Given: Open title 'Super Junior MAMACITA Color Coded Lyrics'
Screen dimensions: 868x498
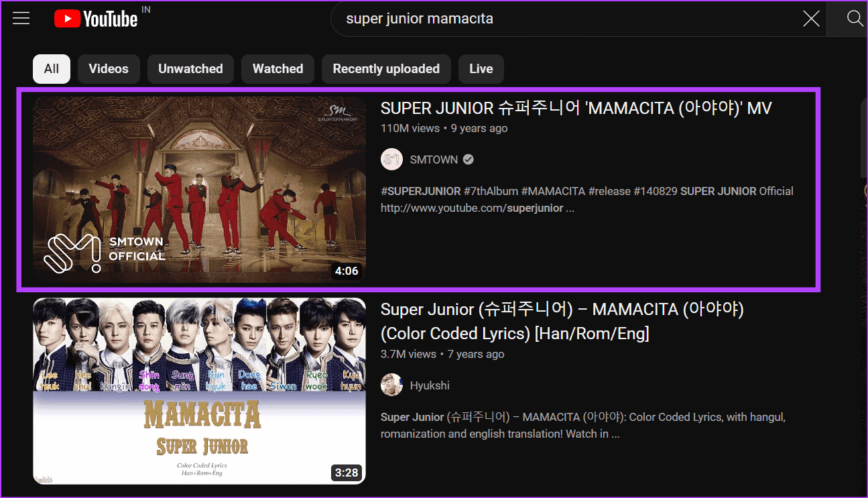Looking at the screenshot, I should pyautogui.click(x=562, y=321).
